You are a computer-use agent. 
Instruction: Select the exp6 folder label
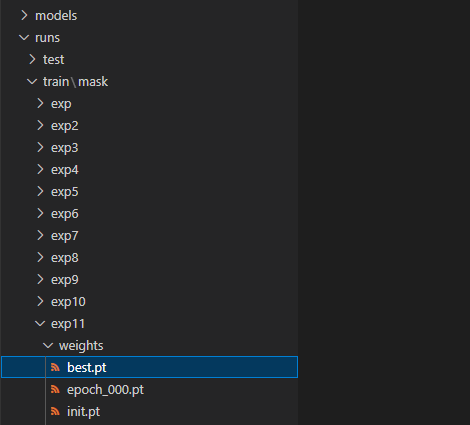[65, 214]
